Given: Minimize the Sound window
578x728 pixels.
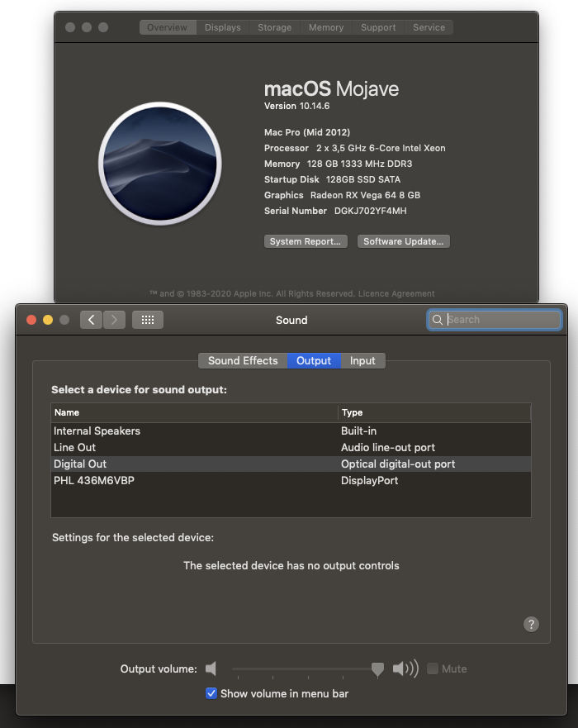Looking at the screenshot, I should (x=48, y=320).
